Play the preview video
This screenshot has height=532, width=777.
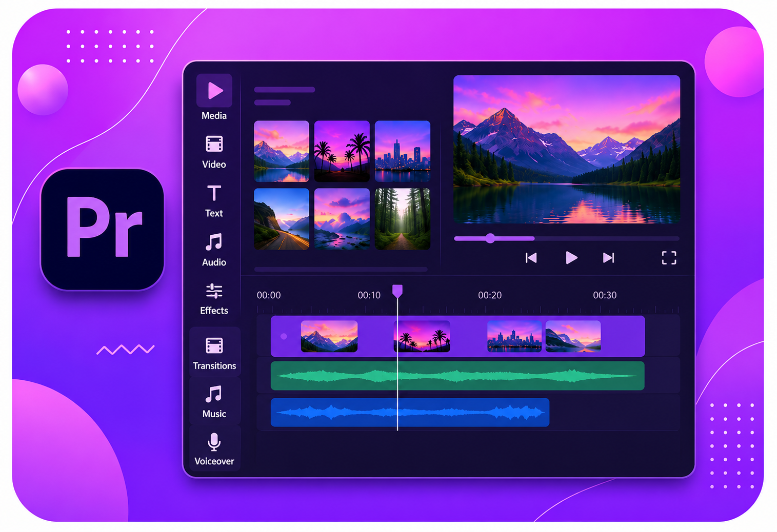[x=571, y=258]
